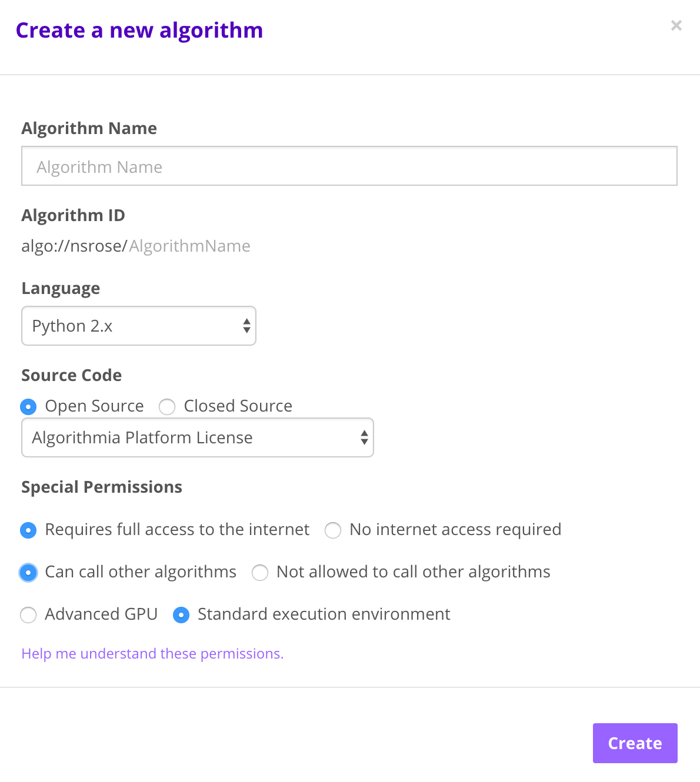The width and height of the screenshot is (700, 782).
Task: Open the Help me understand these permissions link
Action: tap(152, 654)
